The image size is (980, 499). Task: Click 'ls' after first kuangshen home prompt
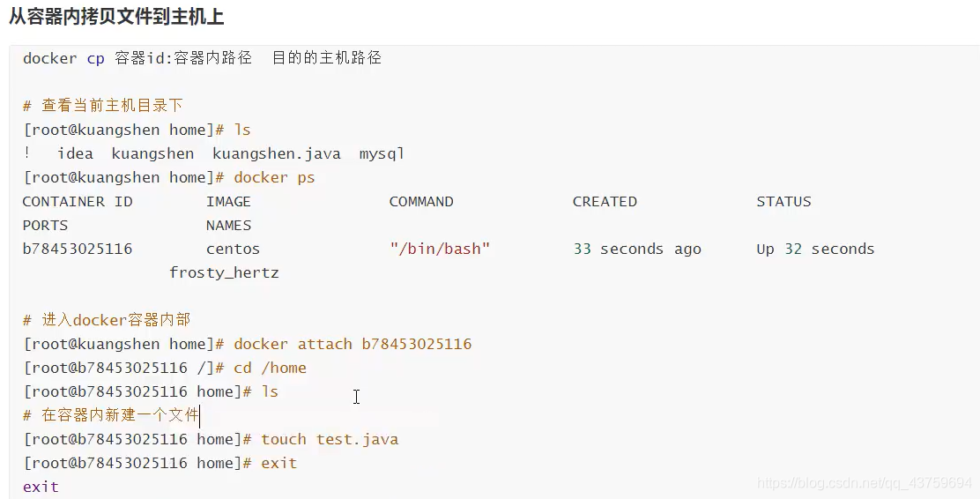(242, 130)
